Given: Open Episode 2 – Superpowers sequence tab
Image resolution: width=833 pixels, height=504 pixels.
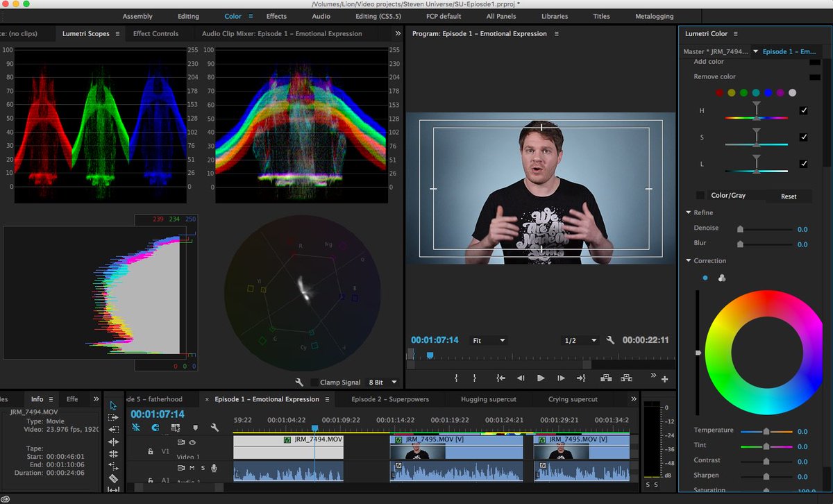Looking at the screenshot, I should pos(390,399).
